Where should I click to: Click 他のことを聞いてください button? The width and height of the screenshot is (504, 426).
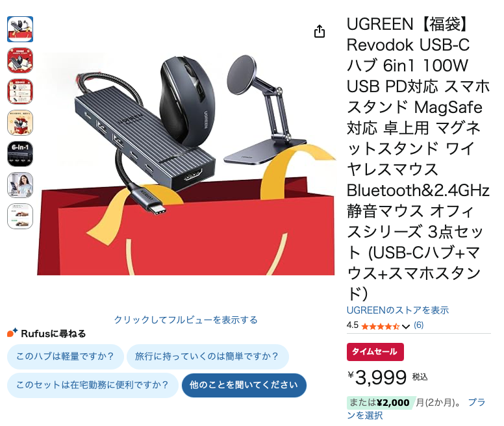pos(244,385)
